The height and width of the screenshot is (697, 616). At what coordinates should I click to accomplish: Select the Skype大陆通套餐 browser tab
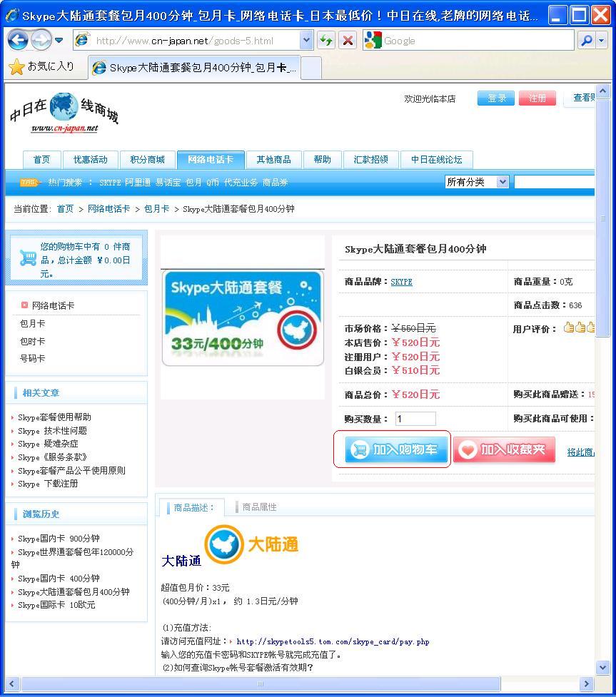(194, 68)
